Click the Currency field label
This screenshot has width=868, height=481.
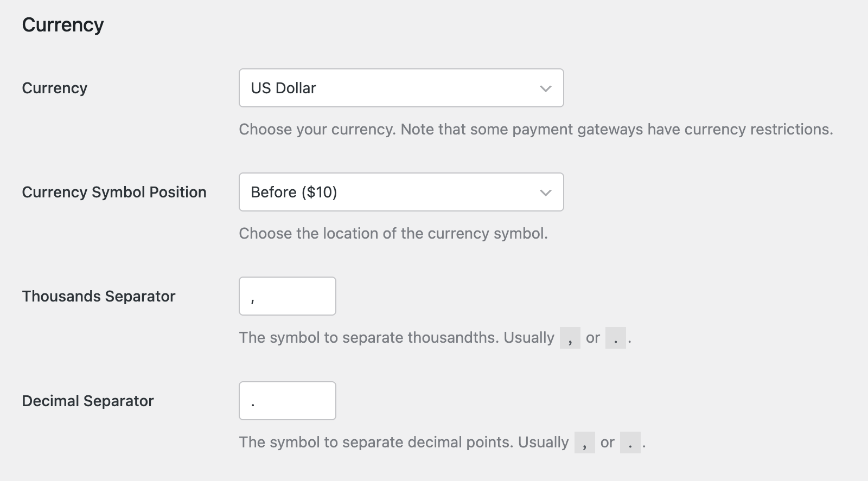click(54, 88)
